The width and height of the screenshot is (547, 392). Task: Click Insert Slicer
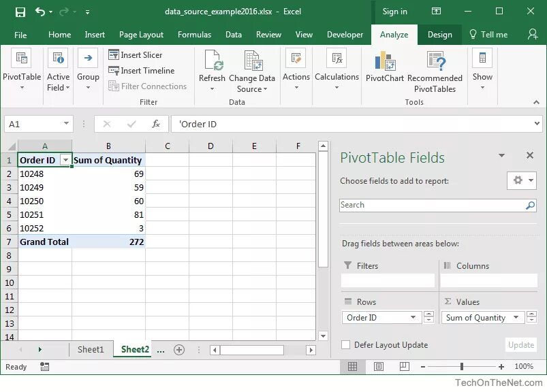(x=136, y=55)
